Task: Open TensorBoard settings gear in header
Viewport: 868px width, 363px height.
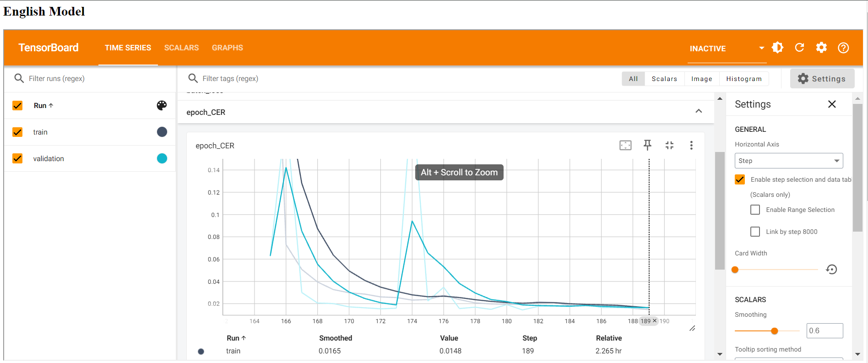Action: 821,48
